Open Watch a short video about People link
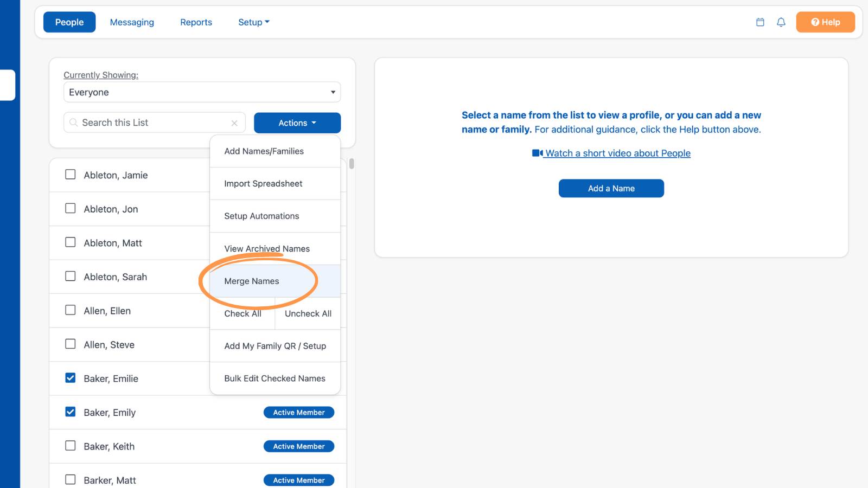 [618, 153]
